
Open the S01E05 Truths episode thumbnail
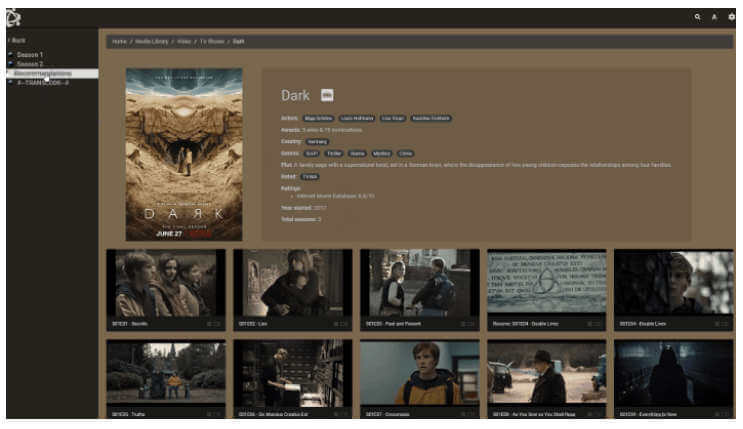pos(166,374)
